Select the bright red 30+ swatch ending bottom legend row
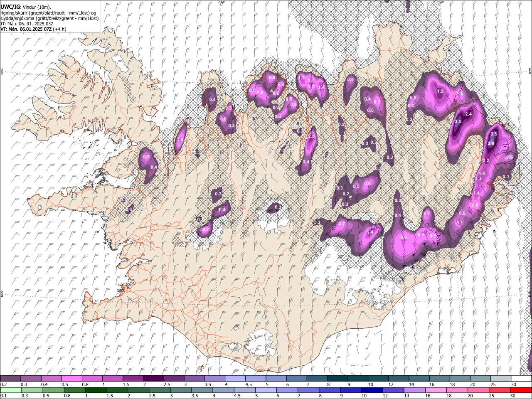Viewport: 532px width, 399px height. click(521, 390)
